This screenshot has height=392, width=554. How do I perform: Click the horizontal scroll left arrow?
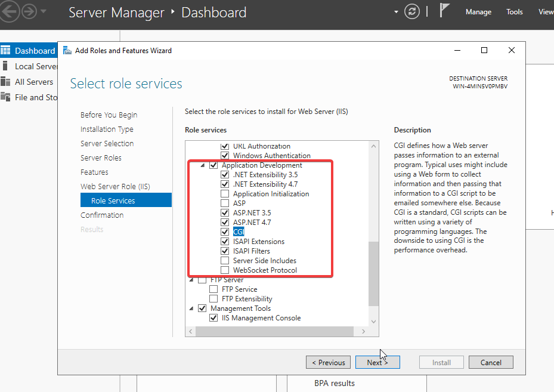coord(190,332)
